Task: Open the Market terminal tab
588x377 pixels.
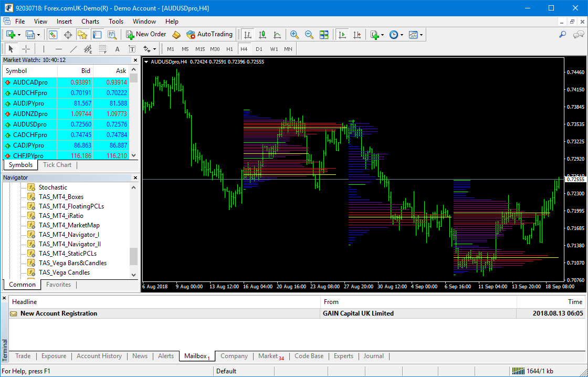Action: (271, 356)
